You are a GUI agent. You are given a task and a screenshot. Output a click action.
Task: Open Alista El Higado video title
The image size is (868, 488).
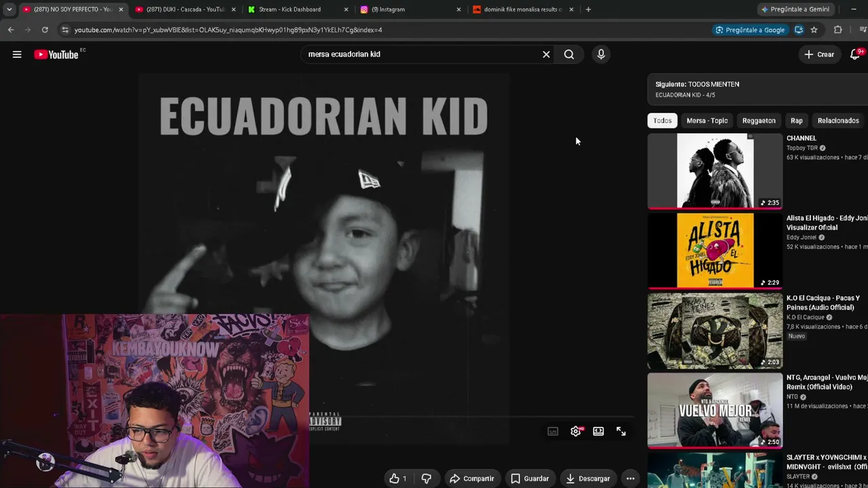click(827, 223)
